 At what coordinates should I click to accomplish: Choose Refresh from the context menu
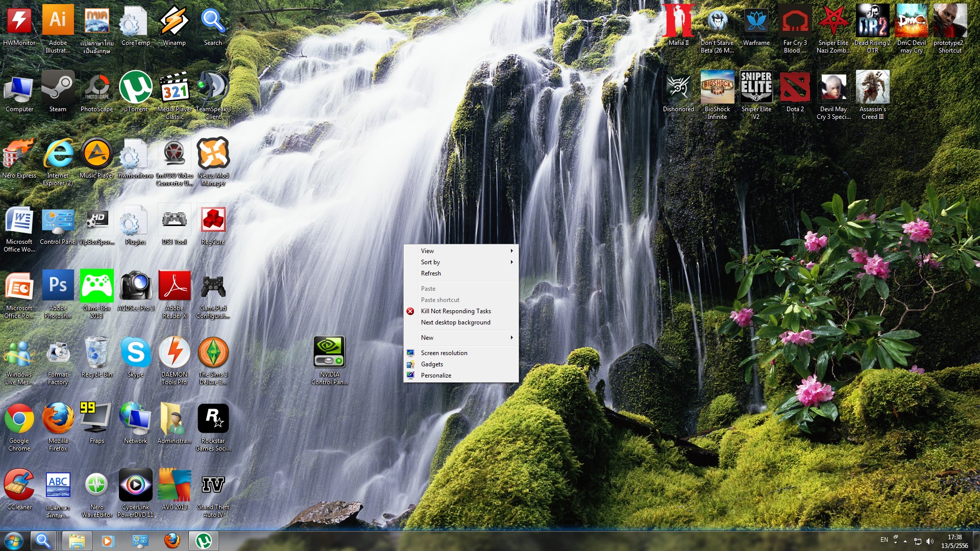(x=431, y=273)
